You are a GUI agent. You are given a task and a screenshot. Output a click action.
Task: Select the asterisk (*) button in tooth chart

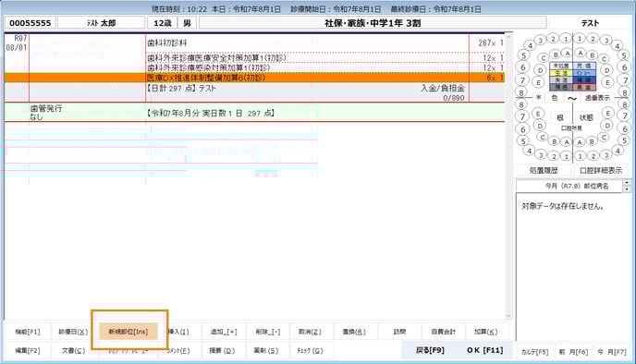[x=538, y=98]
